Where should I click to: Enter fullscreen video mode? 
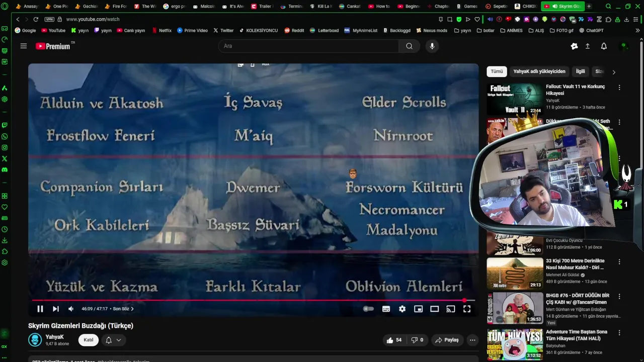(x=467, y=309)
